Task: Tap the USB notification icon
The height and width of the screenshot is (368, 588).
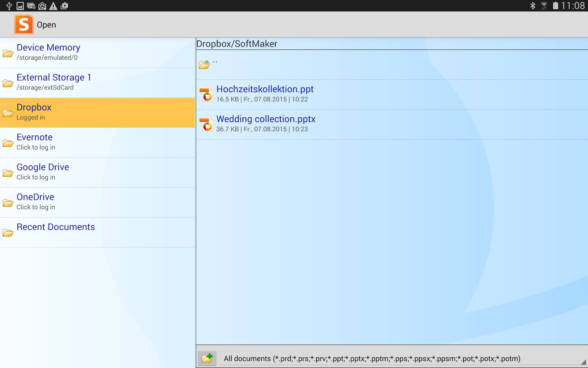Action: [9, 6]
